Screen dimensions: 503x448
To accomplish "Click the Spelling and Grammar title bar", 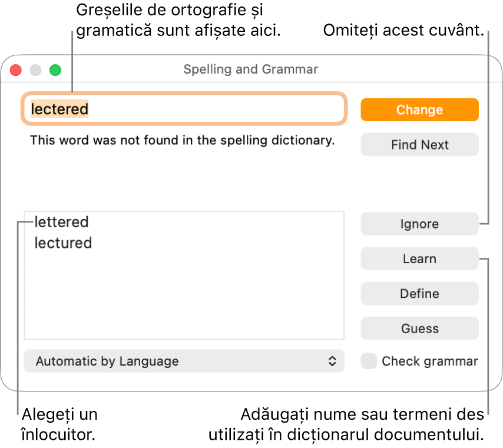I will coord(251,69).
